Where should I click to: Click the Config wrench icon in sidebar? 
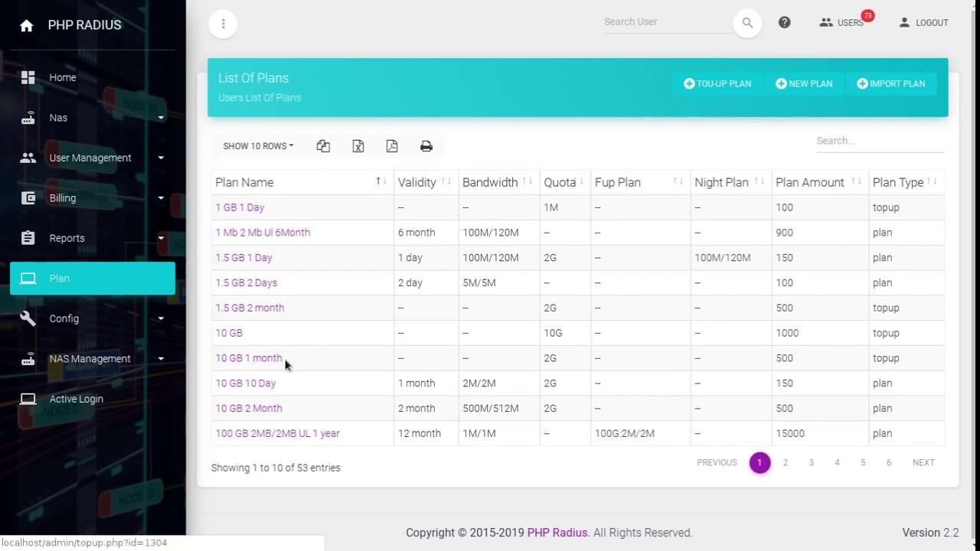pos(28,318)
